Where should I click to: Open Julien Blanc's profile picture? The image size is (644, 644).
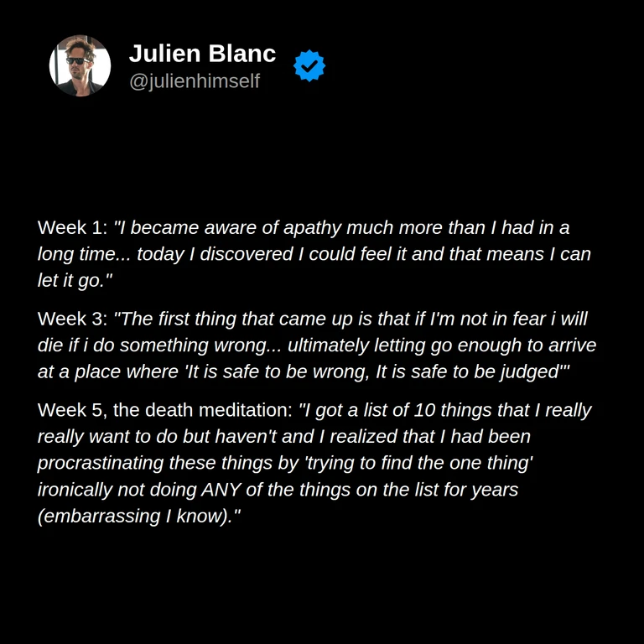[80, 65]
